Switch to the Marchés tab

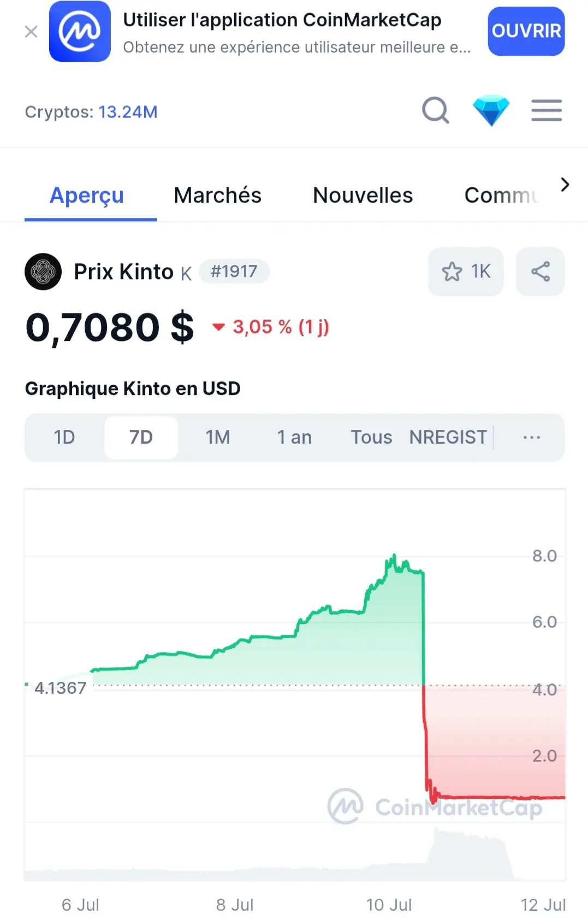pyautogui.click(x=217, y=195)
